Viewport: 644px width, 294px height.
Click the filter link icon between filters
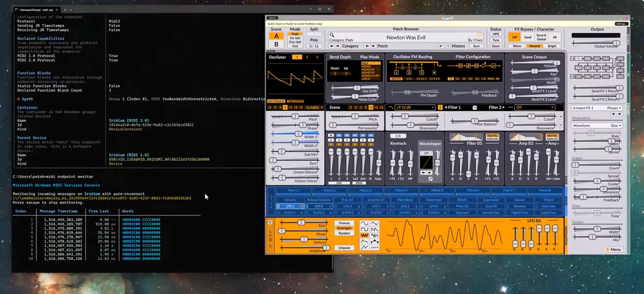coord(475,108)
